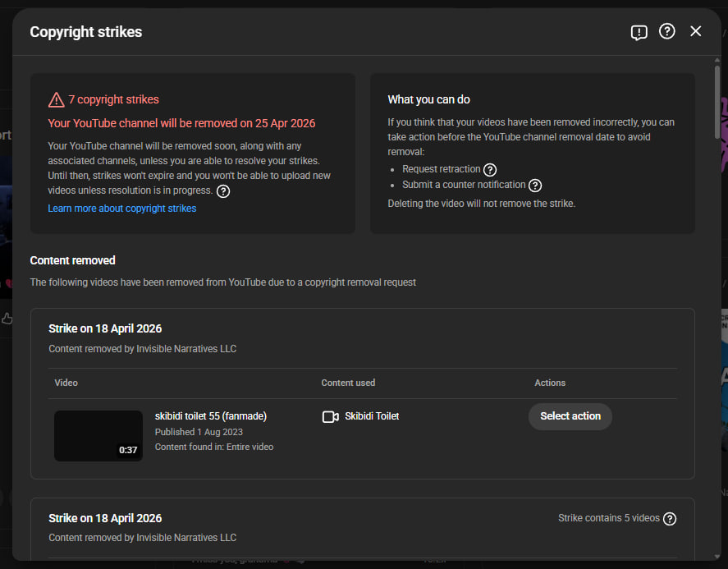This screenshot has width=728, height=569.
Task: Open the skibidi toilet 55 video thumbnail
Action: pyautogui.click(x=98, y=436)
